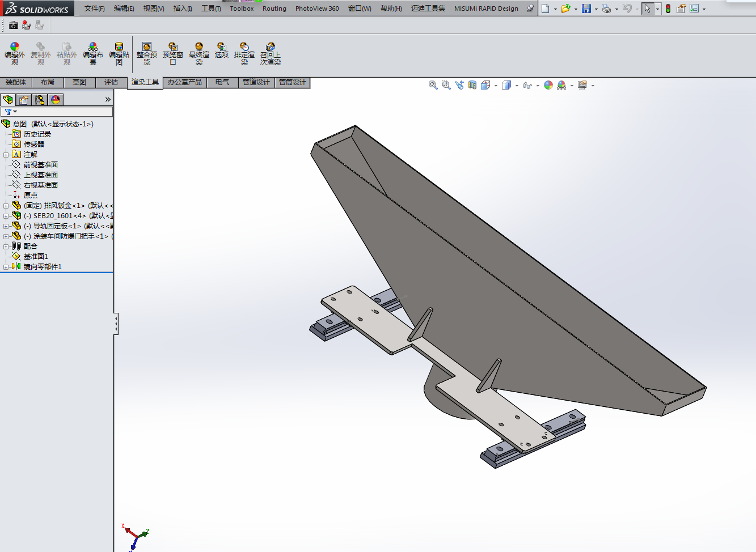The image size is (756, 552).
Task: Click the 编辑布景 (Edit Scene) tool
Action: click(93, 54)
